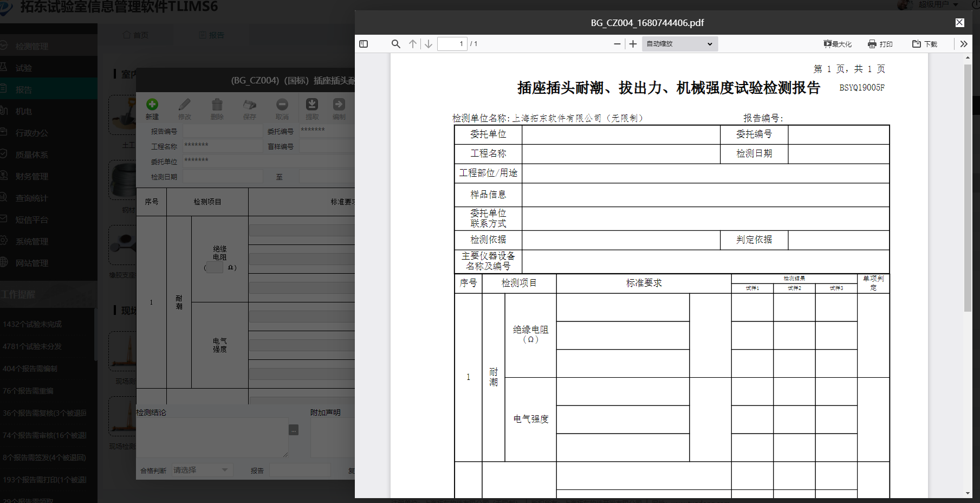The width and height of the screenshot is (980, 503).
Task: Click the 工程名称 input field
Action: coord(223,146)
